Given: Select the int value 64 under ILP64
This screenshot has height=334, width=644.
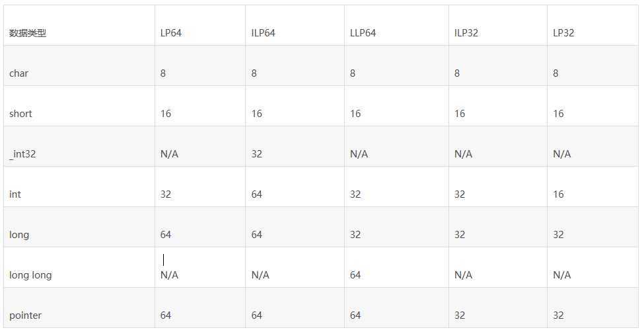Looking at the screenshot, I should [257, 194].
